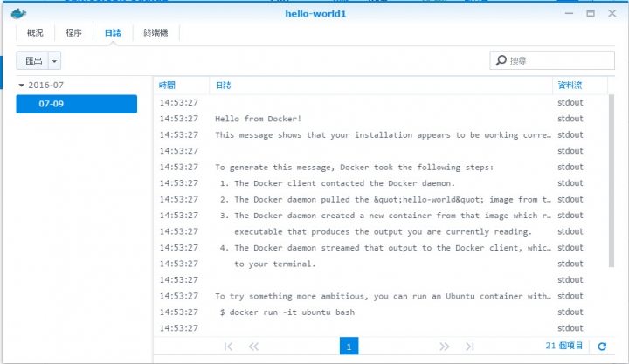Sort by 時間 time column header
This screenshot has width=629, height=364.
182,85
